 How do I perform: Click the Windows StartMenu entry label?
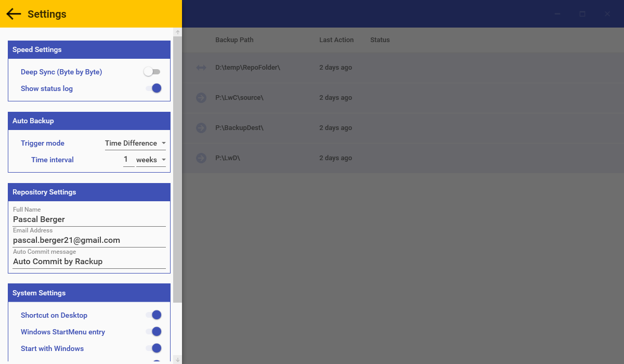coord(63,332)
